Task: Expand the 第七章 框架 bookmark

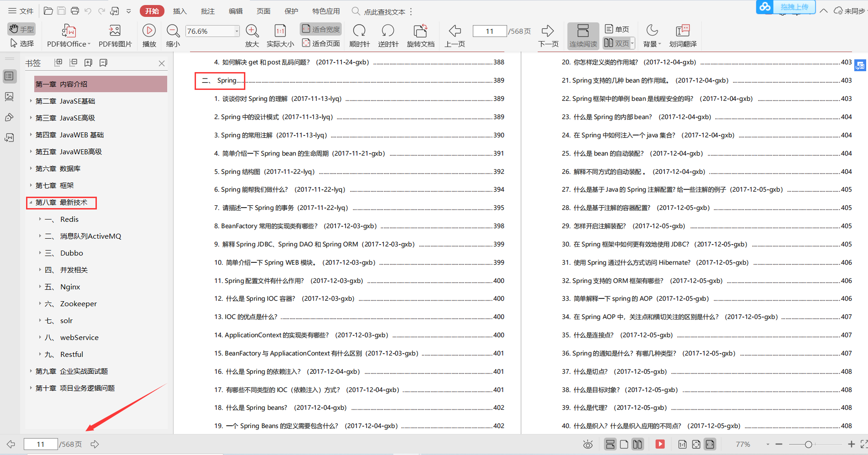Action: (31, 185)
